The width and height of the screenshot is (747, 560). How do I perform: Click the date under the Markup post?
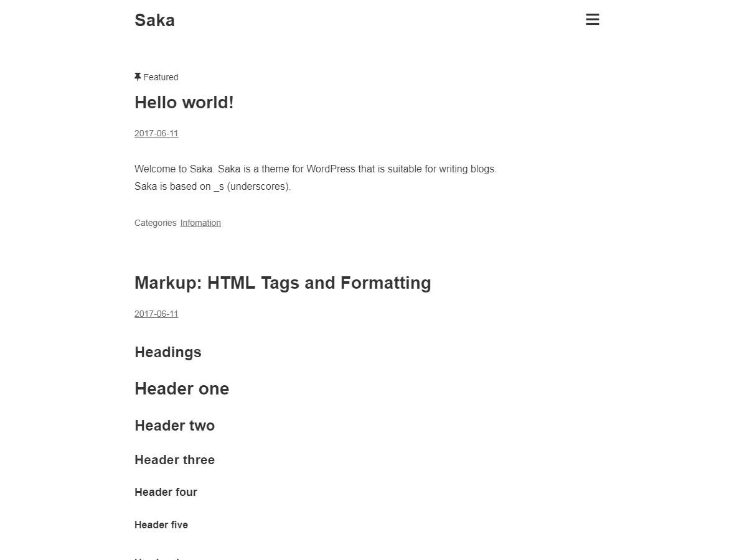tap(156, 314)
